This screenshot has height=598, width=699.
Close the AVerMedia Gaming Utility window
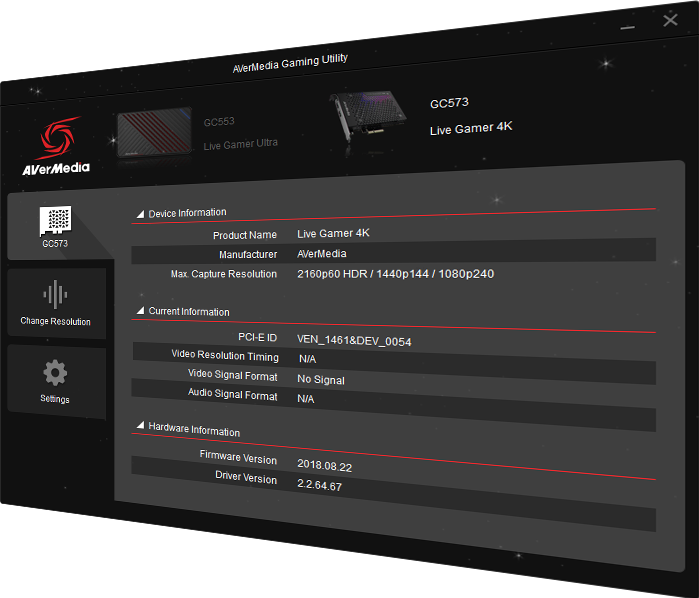[x=670, y=20]
